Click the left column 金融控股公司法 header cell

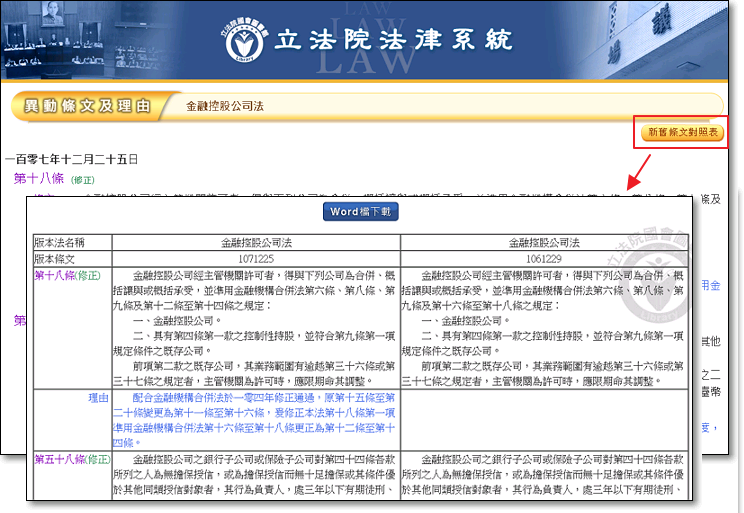tap(255, 242)
